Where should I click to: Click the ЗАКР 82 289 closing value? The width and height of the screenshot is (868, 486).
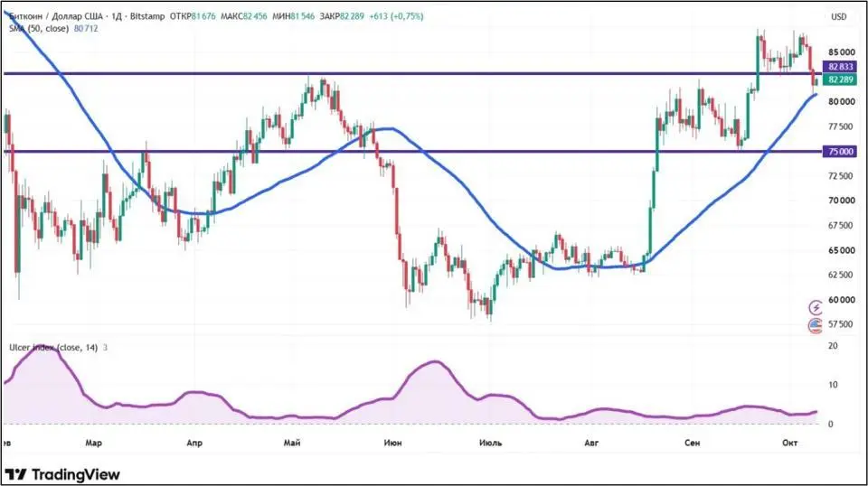click(342, 16)
